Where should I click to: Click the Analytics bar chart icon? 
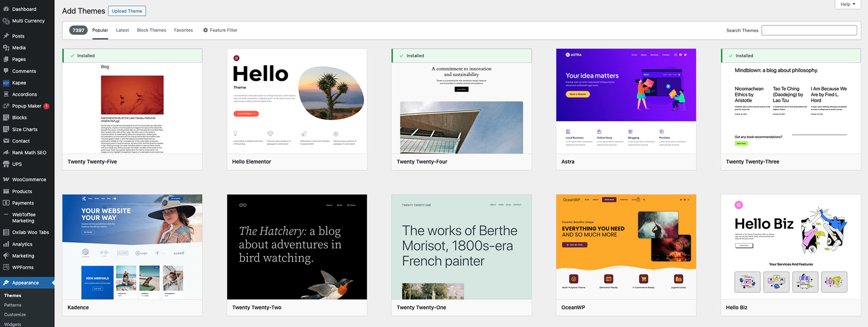tap(6, 244)
